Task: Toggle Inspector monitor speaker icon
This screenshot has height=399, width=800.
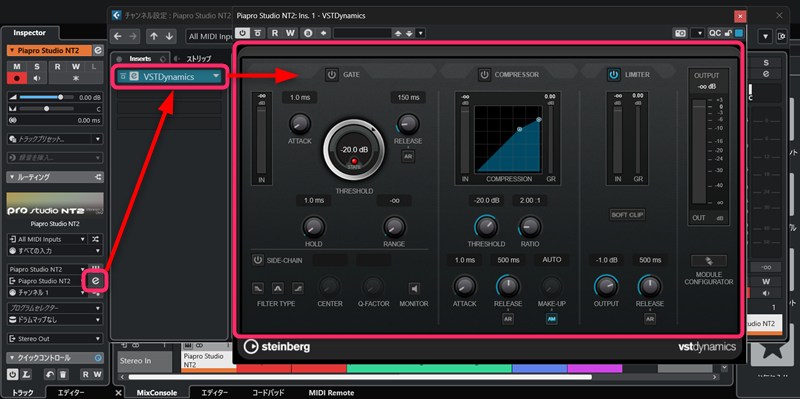Action: point(37,79)
